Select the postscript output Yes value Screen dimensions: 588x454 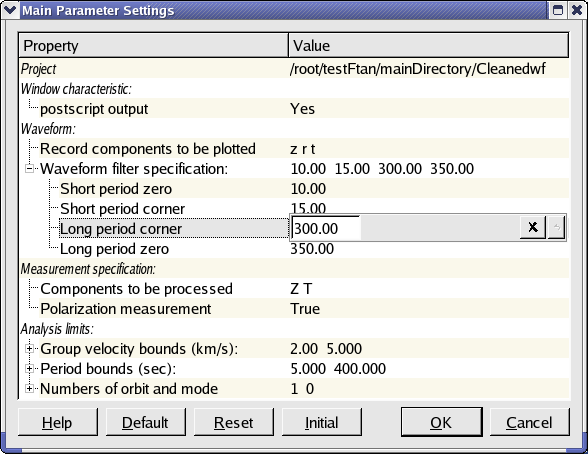pyautogui.click(x=302, y=109)
